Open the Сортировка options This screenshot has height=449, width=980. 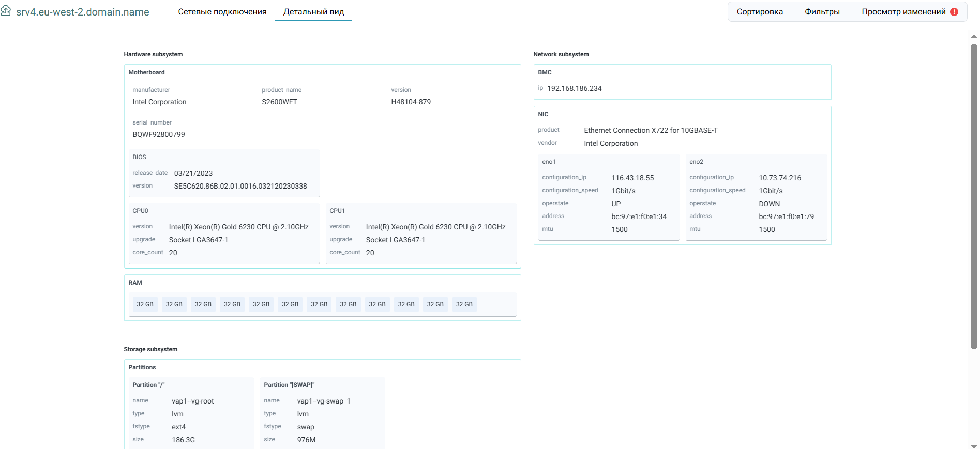click(760, 12)
